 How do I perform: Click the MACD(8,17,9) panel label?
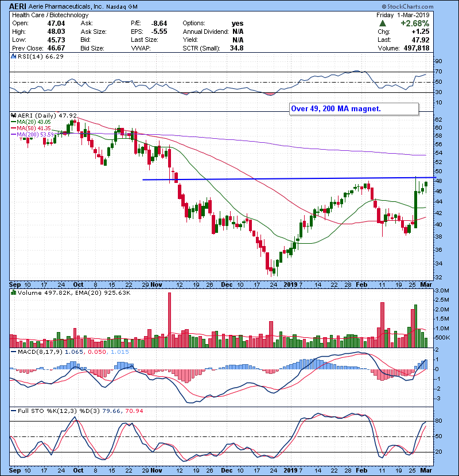tap(40, 352)
